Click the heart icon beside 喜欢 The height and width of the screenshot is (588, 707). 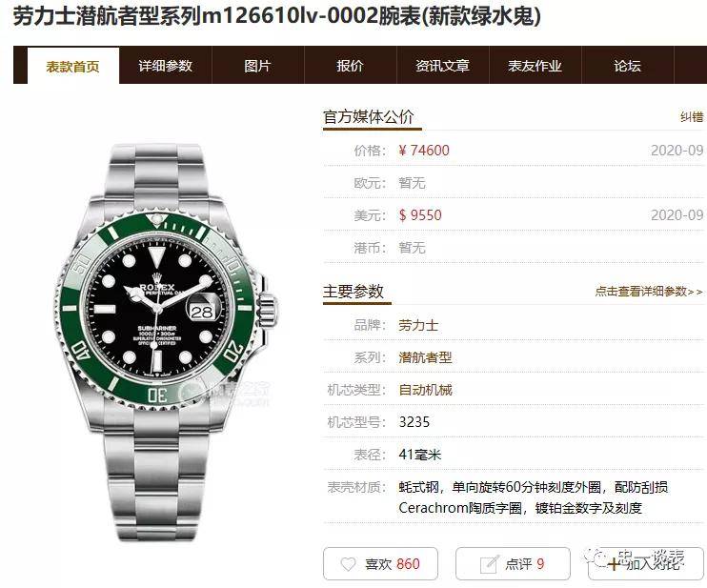[349, 563]
